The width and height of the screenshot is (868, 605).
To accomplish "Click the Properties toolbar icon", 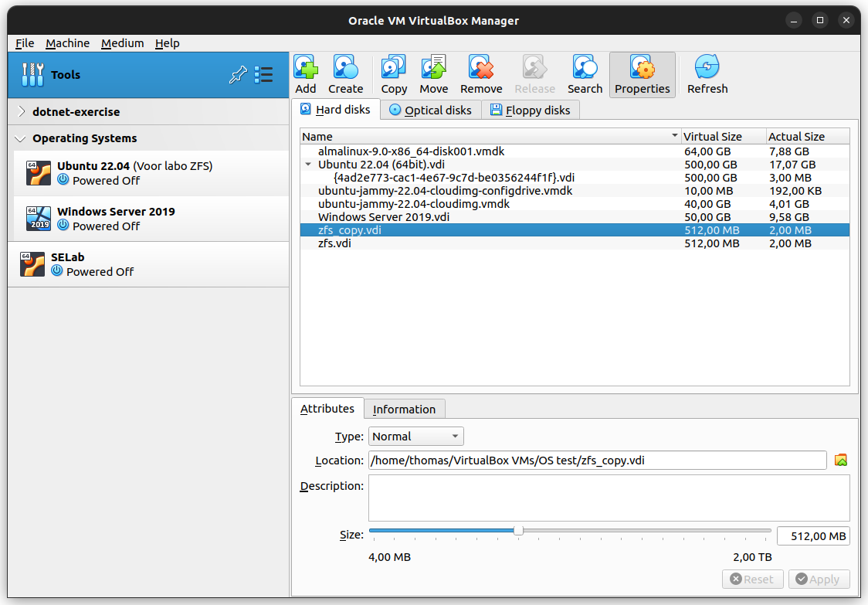I will [642, 74].
